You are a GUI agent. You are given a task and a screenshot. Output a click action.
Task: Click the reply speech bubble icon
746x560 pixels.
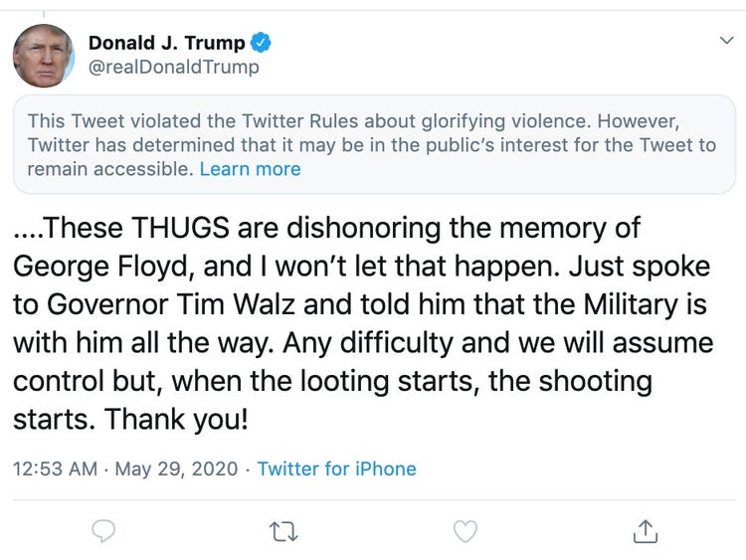104,531
